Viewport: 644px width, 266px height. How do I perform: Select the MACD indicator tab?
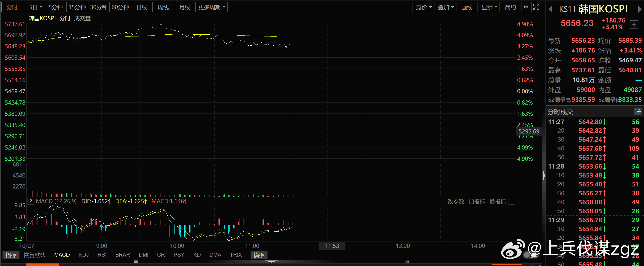[62, 255]
